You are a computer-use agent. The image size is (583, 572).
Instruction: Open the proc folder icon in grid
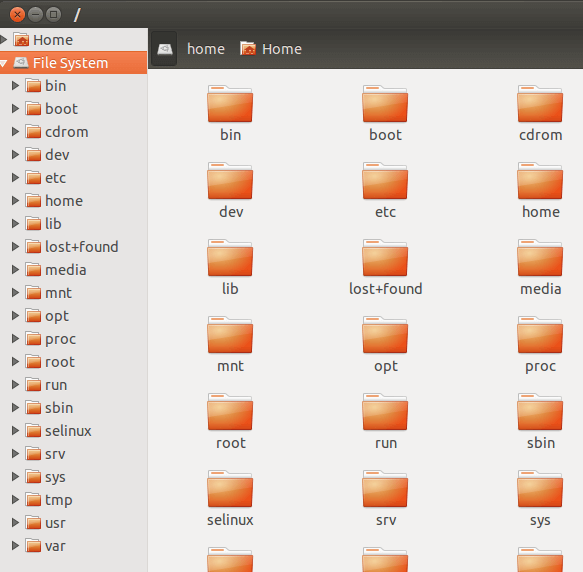[x=540, y=335]
